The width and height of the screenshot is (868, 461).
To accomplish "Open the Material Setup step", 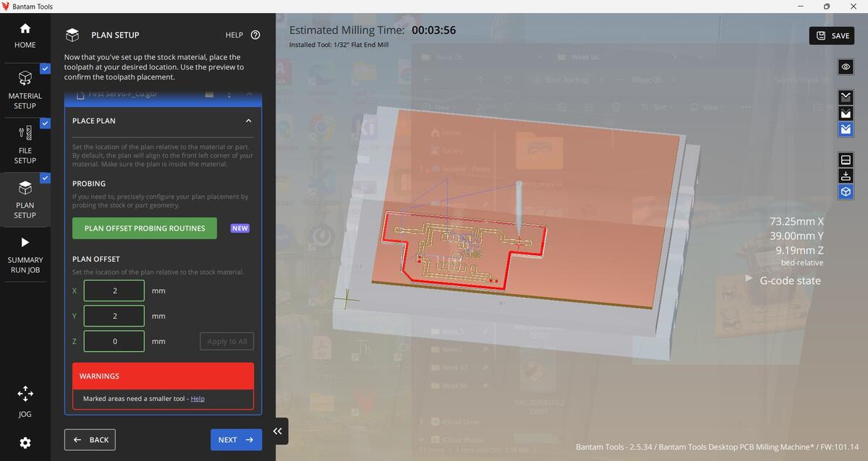I will coord(25,90).
